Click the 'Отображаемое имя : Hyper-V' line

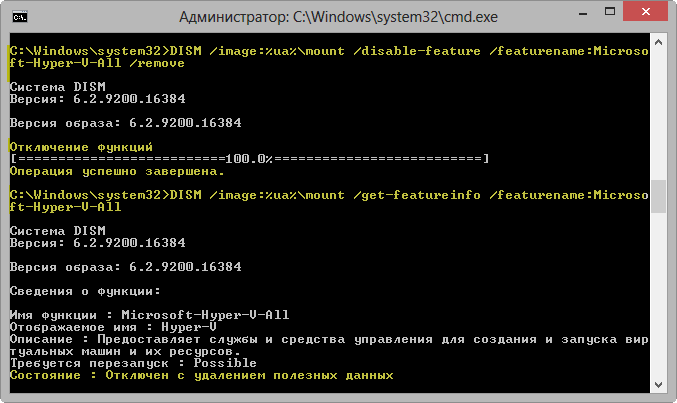113,327
